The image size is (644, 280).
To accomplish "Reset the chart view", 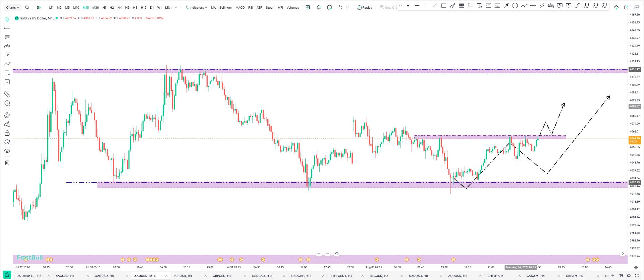I will 336,254.
